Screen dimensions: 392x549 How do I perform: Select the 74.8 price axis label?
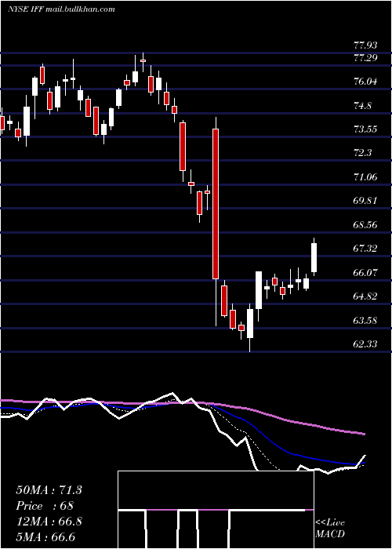(x=362, y=105)
